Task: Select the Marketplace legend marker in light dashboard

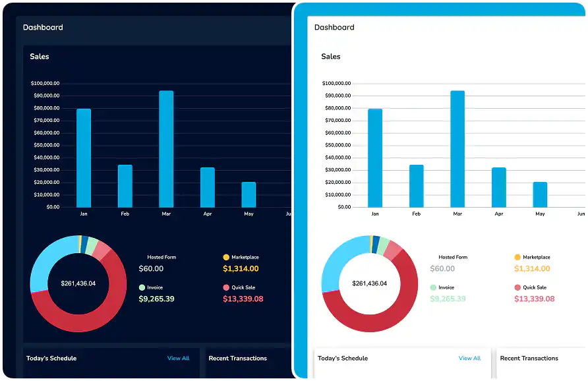Action: 516,257
